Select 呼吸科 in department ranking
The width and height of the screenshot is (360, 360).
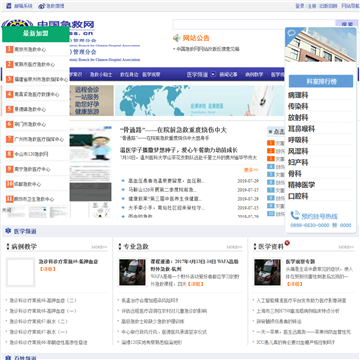pos(298,140)
